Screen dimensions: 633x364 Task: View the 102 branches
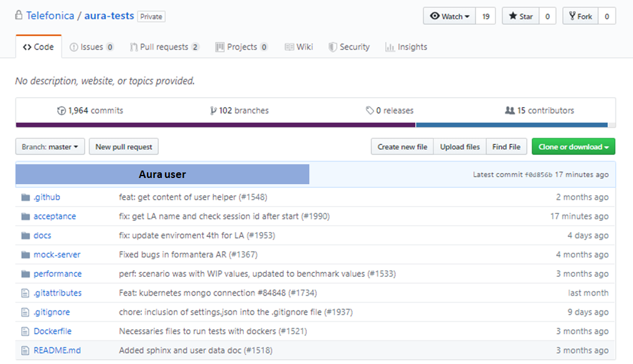click(240, 111)
